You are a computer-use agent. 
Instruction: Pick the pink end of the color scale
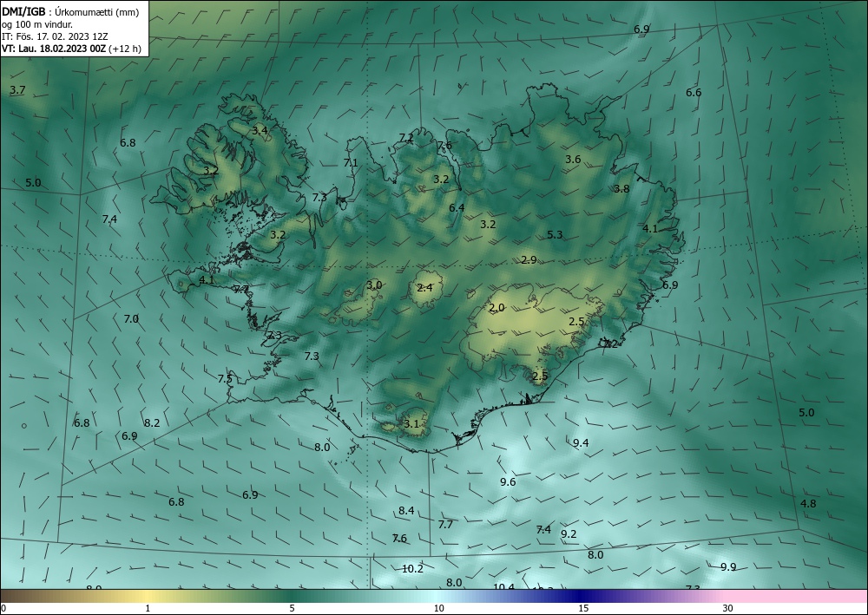[x=797, y=596]
